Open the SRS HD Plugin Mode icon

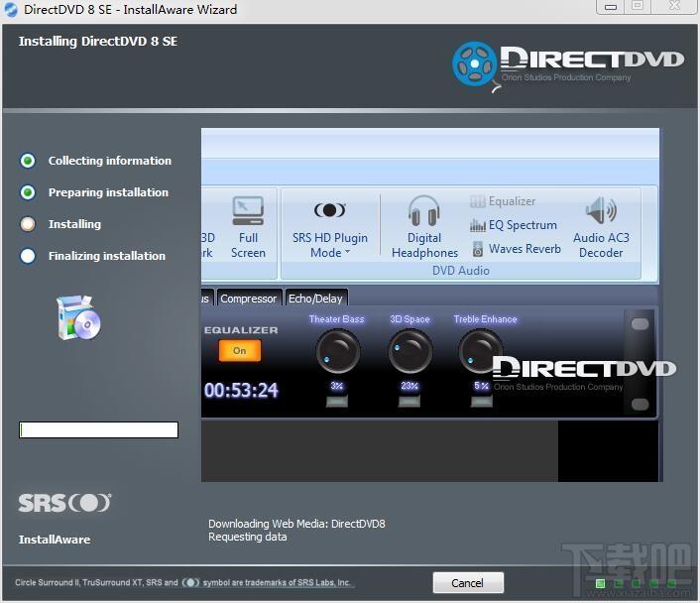(x=330, y=210)
